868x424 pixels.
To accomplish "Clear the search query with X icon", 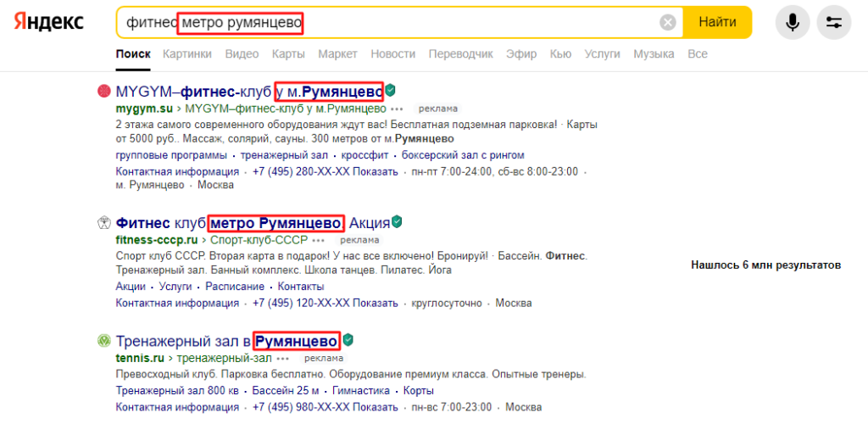I will point(668,23).
